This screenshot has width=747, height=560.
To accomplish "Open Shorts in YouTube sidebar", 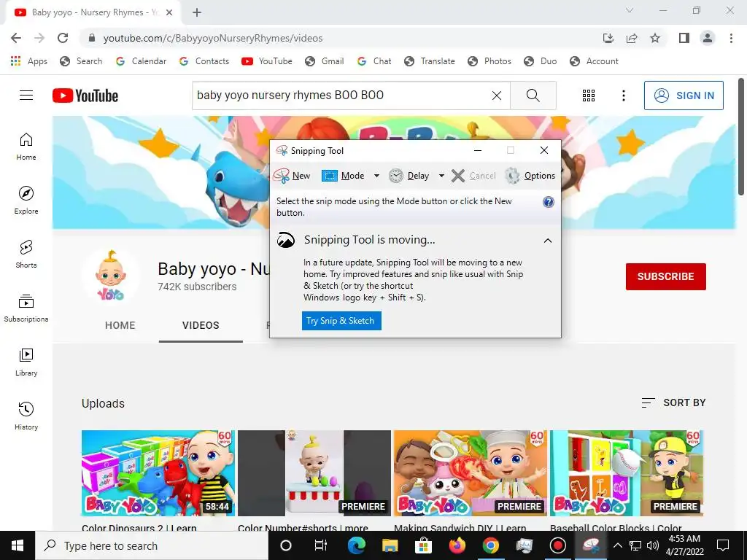I will pos(26,254).
